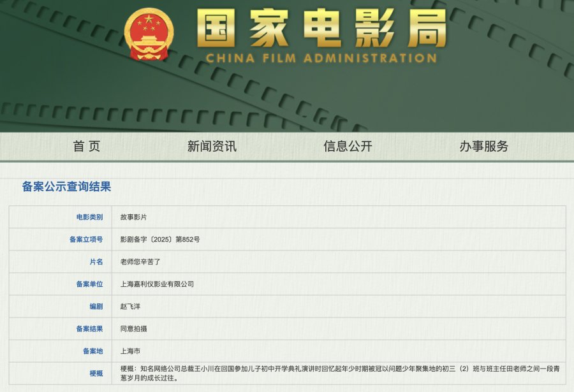Click the national emblem logo
This screenshot has height=392, width=574.
coord(149,34)
